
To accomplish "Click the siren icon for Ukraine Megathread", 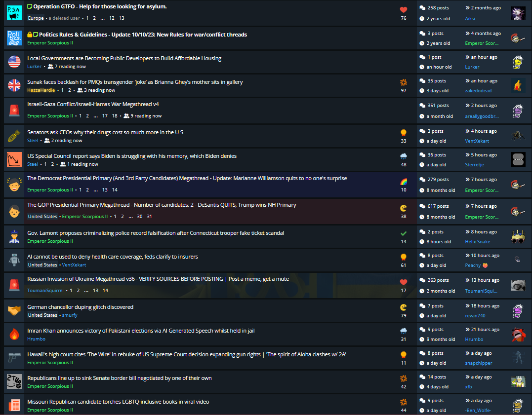I will coord(14,285).
